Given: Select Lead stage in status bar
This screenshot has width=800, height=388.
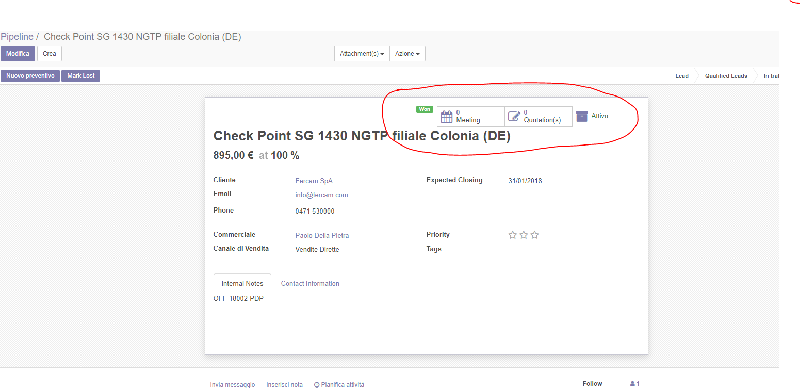Looking at the screenshot, I should pyautogui.click(x=682, y=76).
